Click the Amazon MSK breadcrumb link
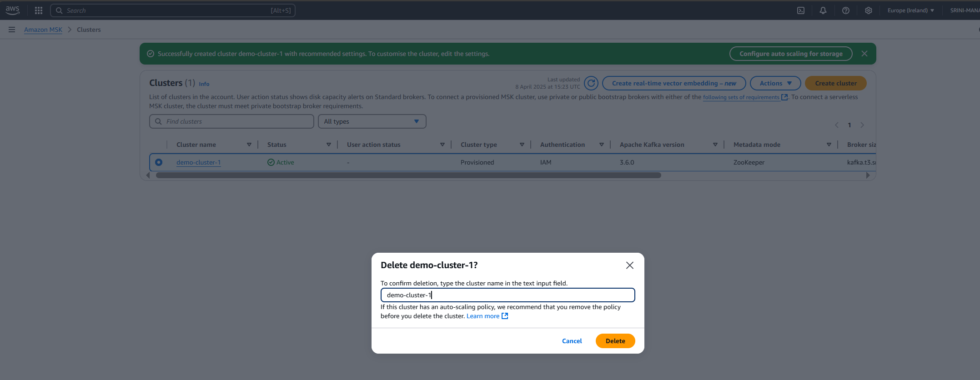This screenshot has height=380, width=980. tap(43, 30)
